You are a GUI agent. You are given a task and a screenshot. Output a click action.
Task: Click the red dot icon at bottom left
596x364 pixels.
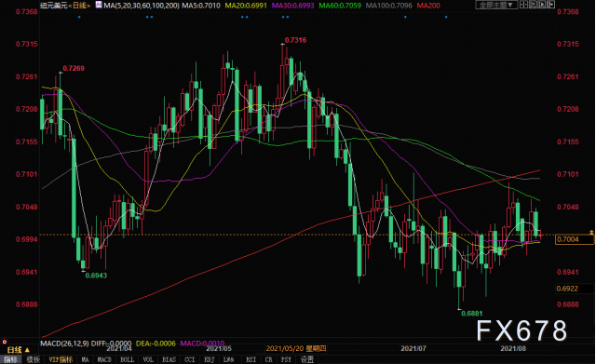(4, 342)
